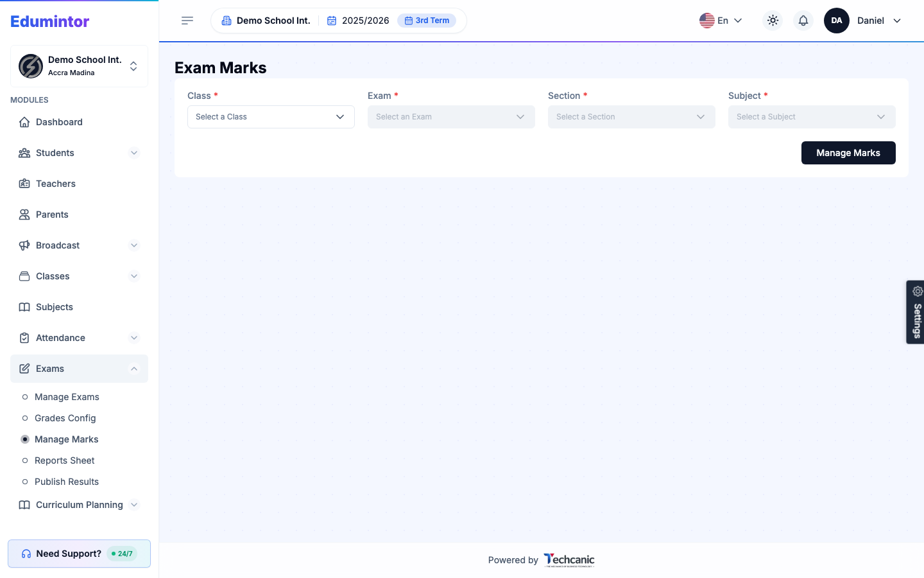Expand the Broadcast submenu chevron
This screenshot has width=924, height=578.
click(134, 245)
